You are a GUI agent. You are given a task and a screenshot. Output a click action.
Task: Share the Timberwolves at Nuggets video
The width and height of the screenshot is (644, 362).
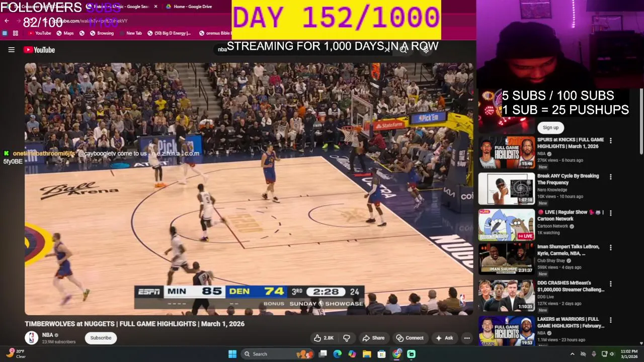[373, 338]
